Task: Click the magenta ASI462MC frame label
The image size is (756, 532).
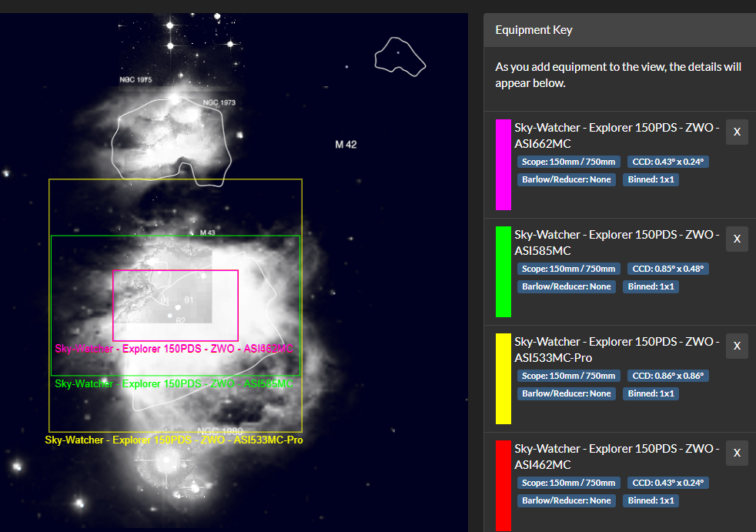Action: coord(174,349)
